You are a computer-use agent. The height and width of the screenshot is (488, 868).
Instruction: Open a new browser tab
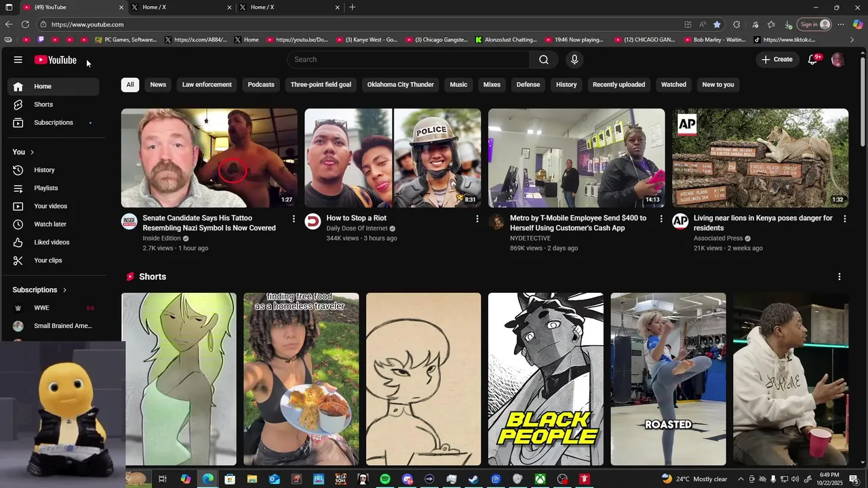coord(352,7)
